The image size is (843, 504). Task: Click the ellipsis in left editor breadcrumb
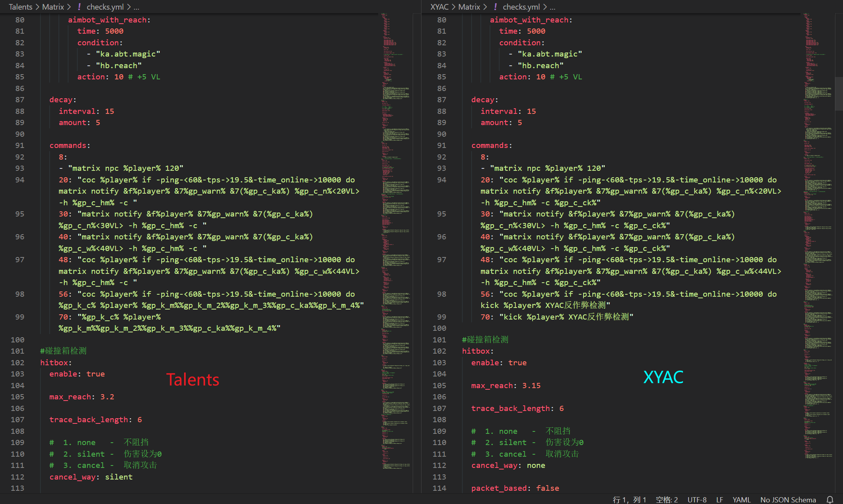136,7
